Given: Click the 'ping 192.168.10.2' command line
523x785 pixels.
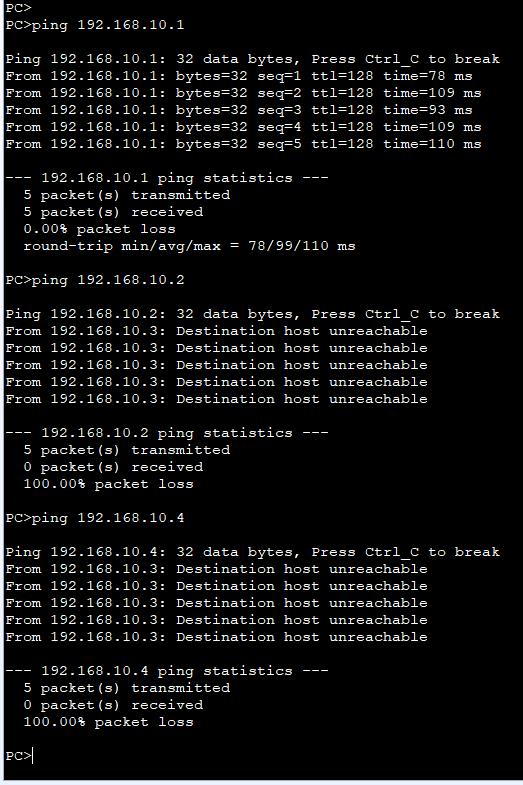Looking at the screenshot, I should pyautogui.click(x=95, y=280).
